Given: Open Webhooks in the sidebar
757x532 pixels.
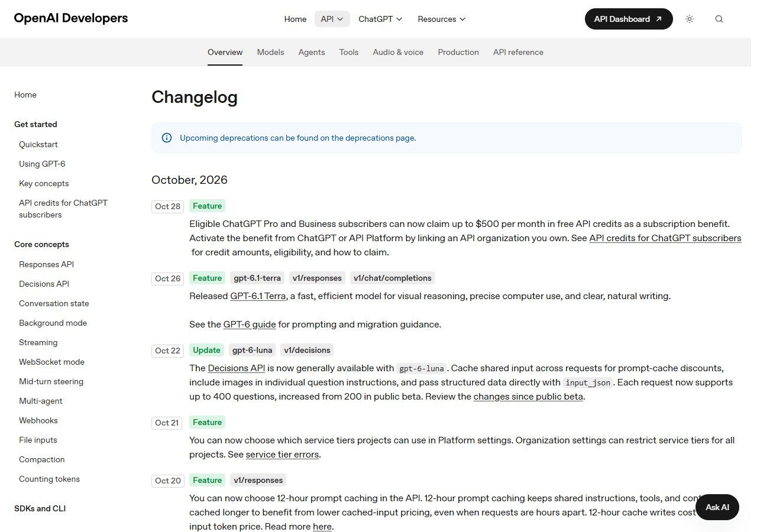Looking at the screenshot, I should tap(38, 420).
